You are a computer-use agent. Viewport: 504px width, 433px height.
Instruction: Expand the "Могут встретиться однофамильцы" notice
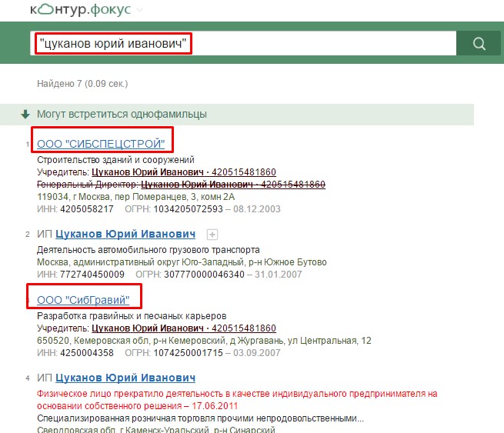coord(236,115)
